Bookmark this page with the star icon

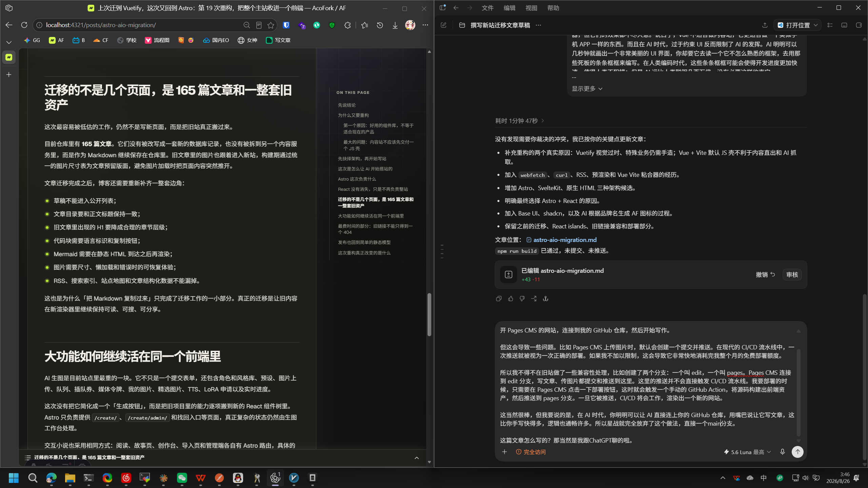coord(271,25)
